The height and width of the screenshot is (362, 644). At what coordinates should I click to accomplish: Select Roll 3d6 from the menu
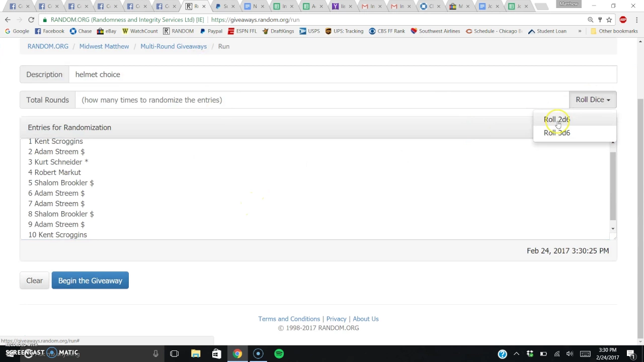click(557, 133)
